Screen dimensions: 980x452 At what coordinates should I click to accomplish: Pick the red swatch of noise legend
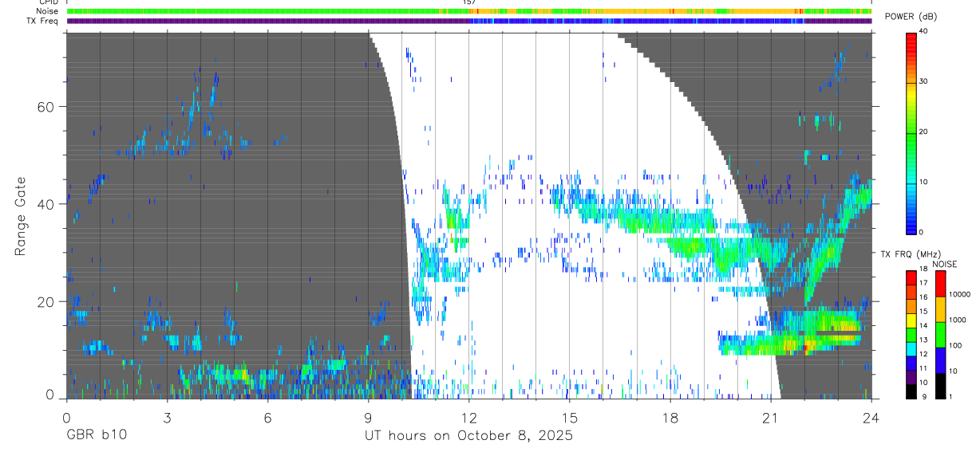[940, 283]
